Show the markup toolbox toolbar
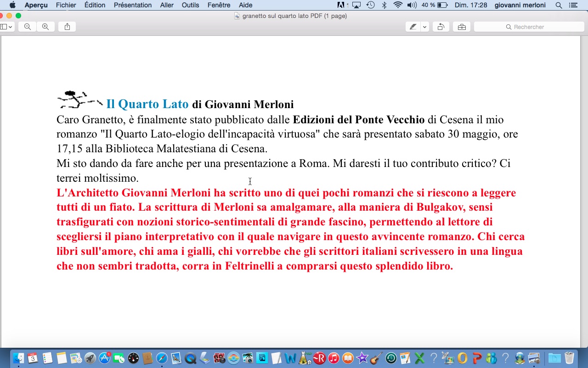 [461, 27]
